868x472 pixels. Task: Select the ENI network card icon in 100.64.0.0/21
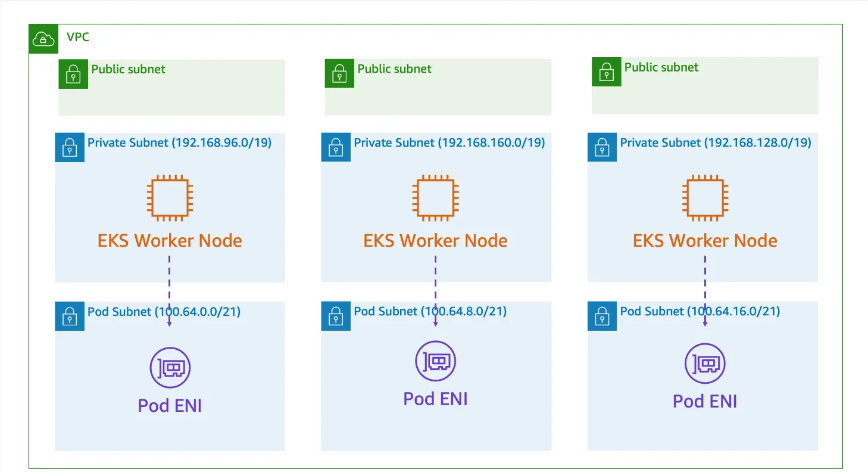[170, 368]
